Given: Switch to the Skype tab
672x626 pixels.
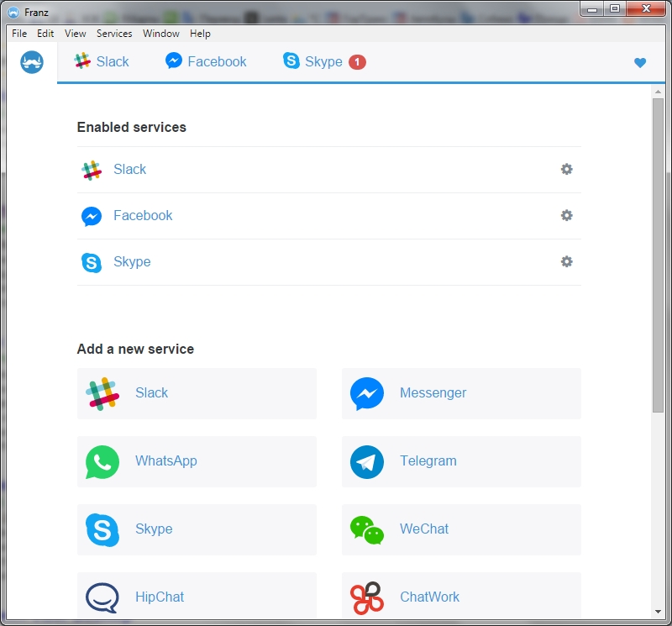Looking at the screenshot, I should (x=324, y=61).
